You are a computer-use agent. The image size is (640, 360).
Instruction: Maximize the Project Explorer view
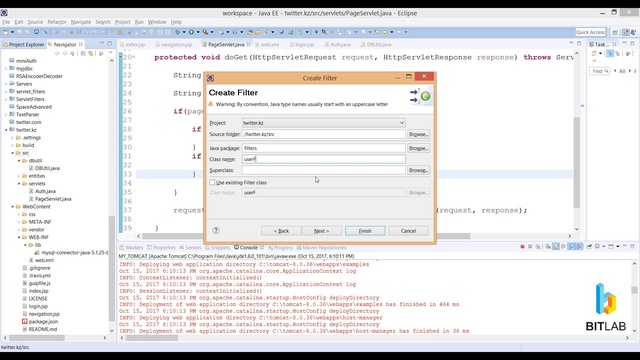[x=109, y=43]
